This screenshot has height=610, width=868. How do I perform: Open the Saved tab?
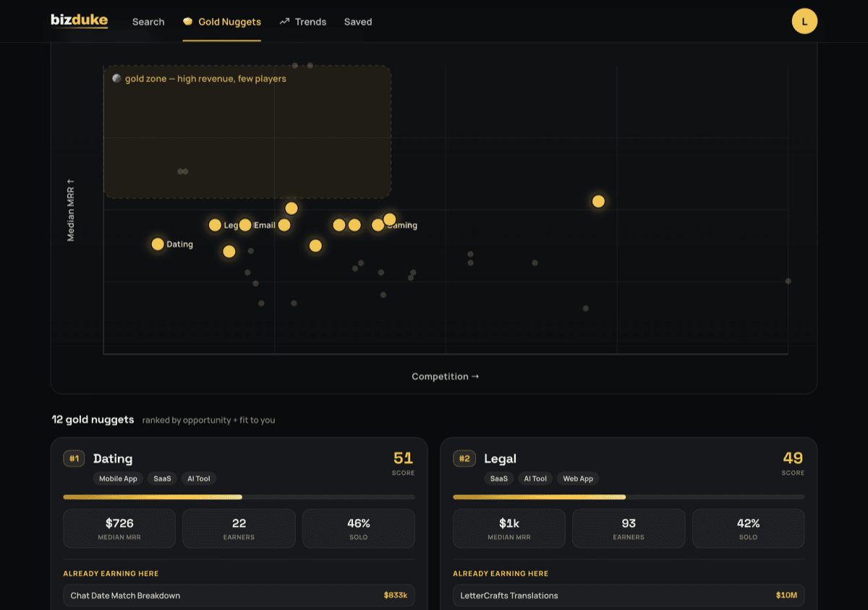[358, 22]
